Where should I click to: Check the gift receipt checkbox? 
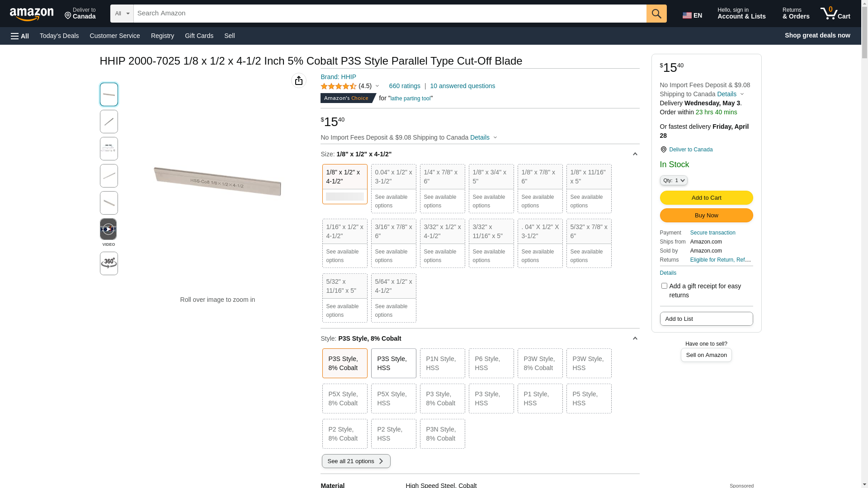point(664,286)
